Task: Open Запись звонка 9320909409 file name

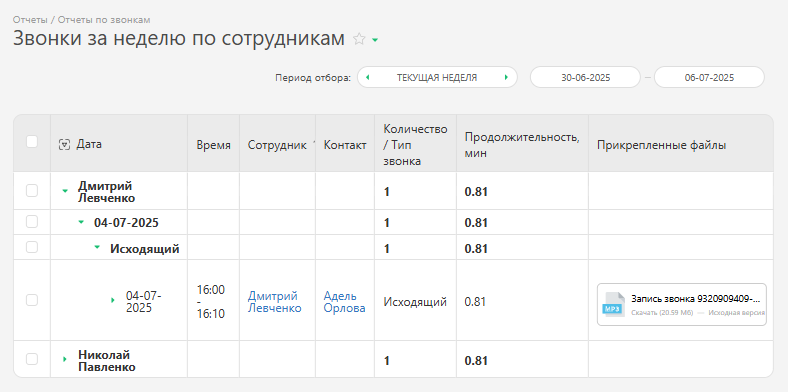Action: pos(696,299)
